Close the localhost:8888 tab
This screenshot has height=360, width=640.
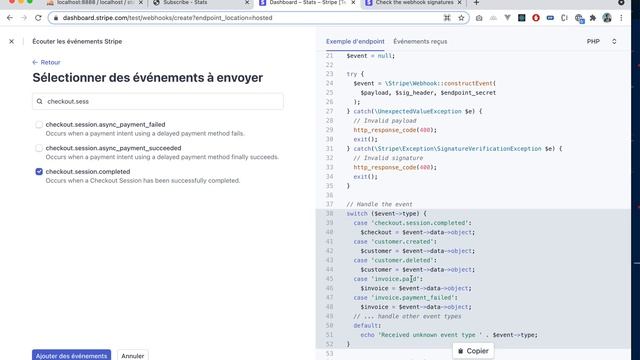(x=141, y=3)
